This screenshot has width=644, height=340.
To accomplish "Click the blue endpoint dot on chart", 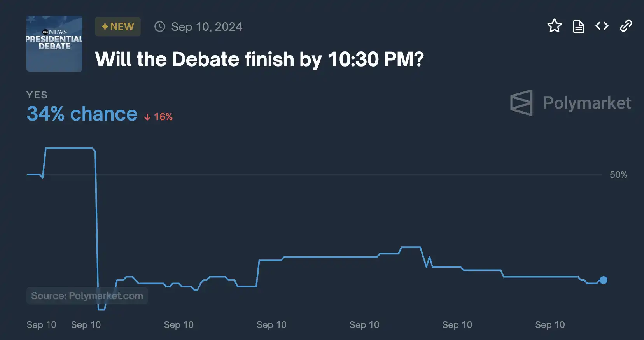I will click(603, 280).
